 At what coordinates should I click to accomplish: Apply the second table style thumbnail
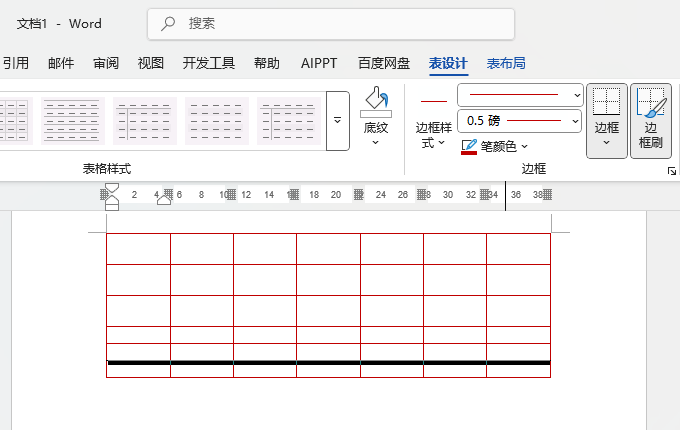[72, 121]
